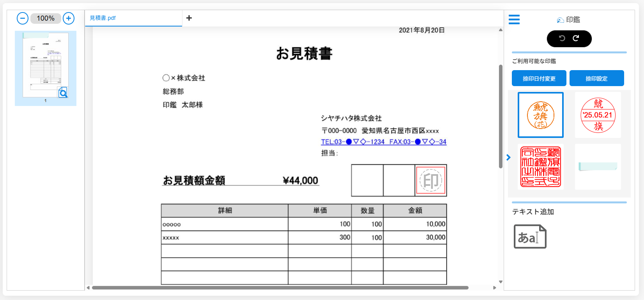Switch to the 見積書.pdf tab
Viewport: 644px width, 300px height.
[x=103, y=18]
